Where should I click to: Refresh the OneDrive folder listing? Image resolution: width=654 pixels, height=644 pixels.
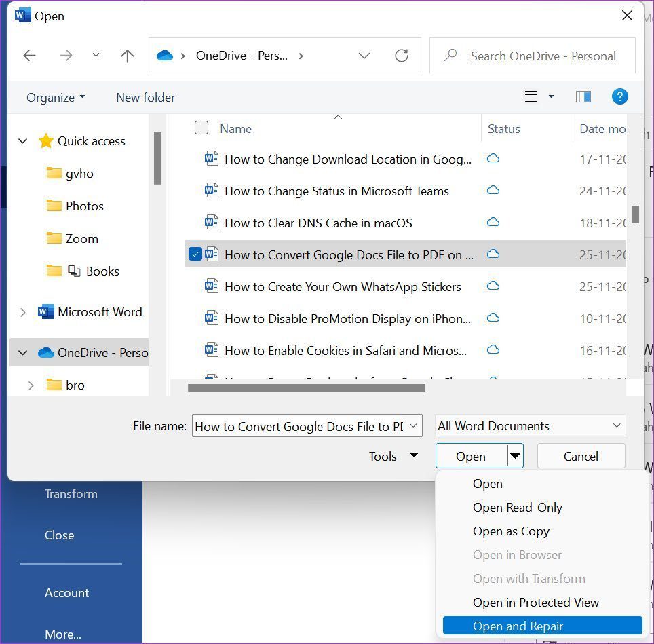[x=402, y=56]
